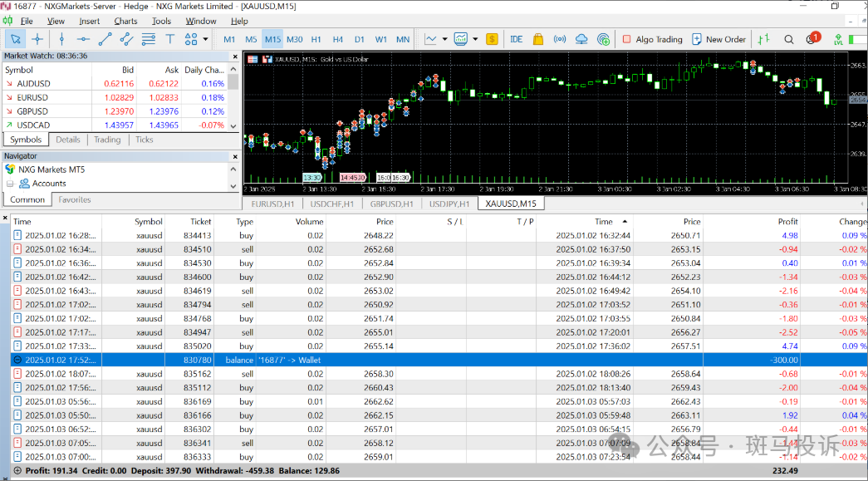Open the Insert menu
The width and height of the screenshot is (868, 481).
pyautogui.click(x=89, y=21)
